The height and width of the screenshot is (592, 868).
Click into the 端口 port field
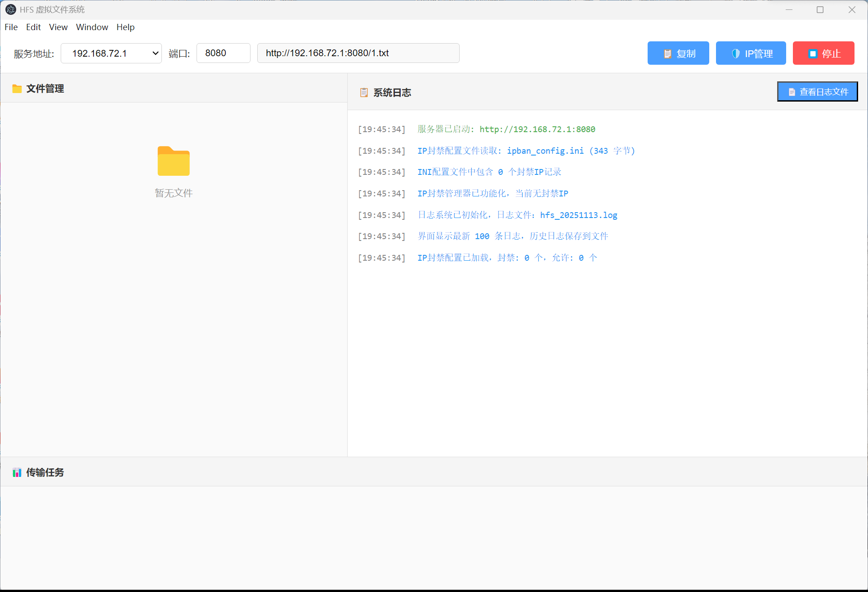[223, 53]
